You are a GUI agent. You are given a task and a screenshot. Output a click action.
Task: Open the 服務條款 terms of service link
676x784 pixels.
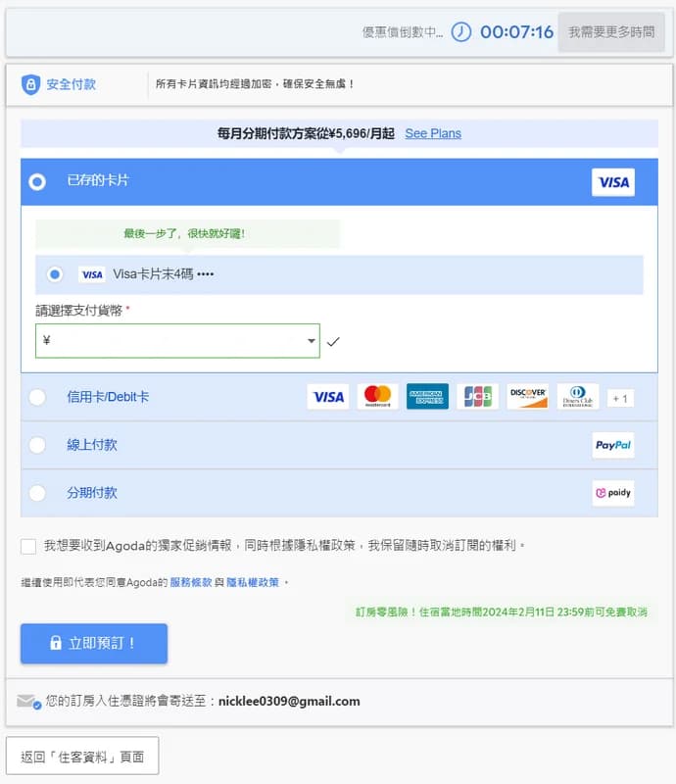click(191, 582)
